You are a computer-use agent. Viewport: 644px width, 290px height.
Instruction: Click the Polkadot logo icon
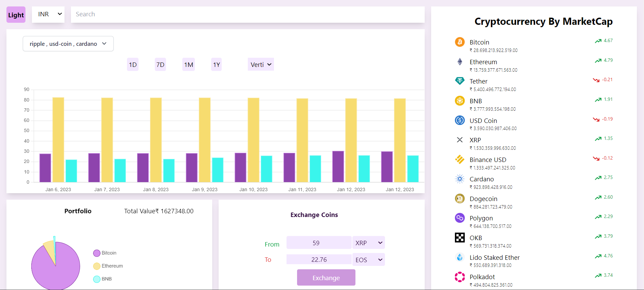[460, 277]
